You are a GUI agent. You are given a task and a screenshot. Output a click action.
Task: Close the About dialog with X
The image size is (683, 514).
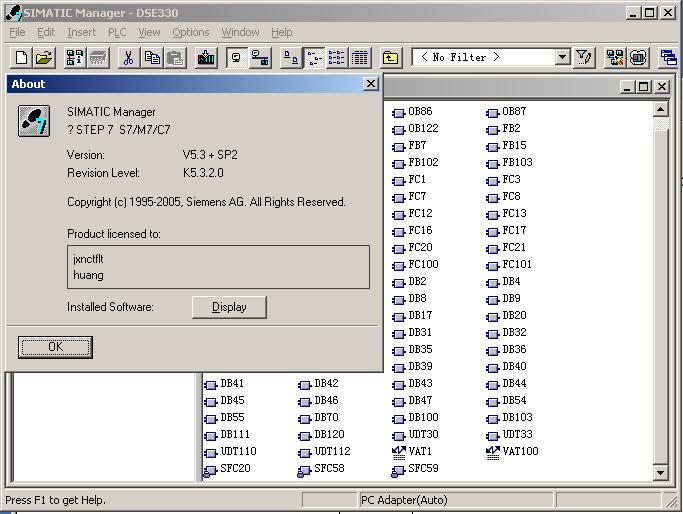pyautogui.click(x=370, y=84)
